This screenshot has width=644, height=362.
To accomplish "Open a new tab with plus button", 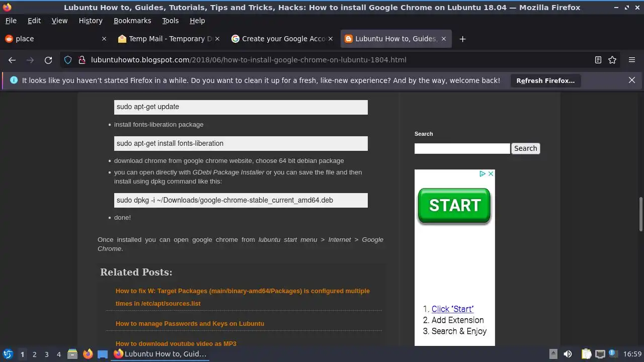I will pos(462,39).
